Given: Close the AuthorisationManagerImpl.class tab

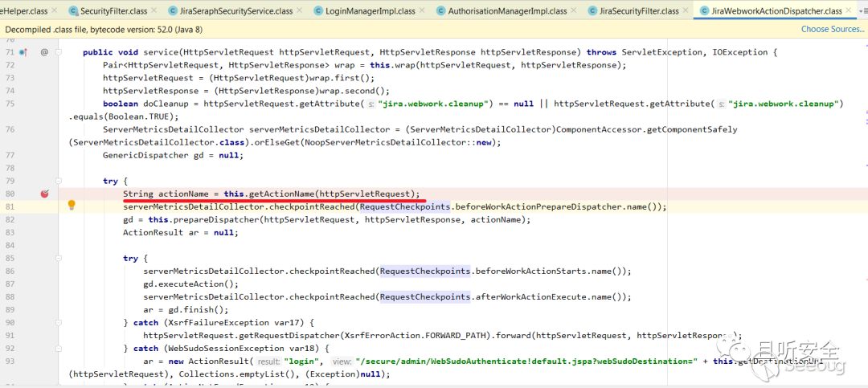Looking at the screenshot, I should (575, 11).
